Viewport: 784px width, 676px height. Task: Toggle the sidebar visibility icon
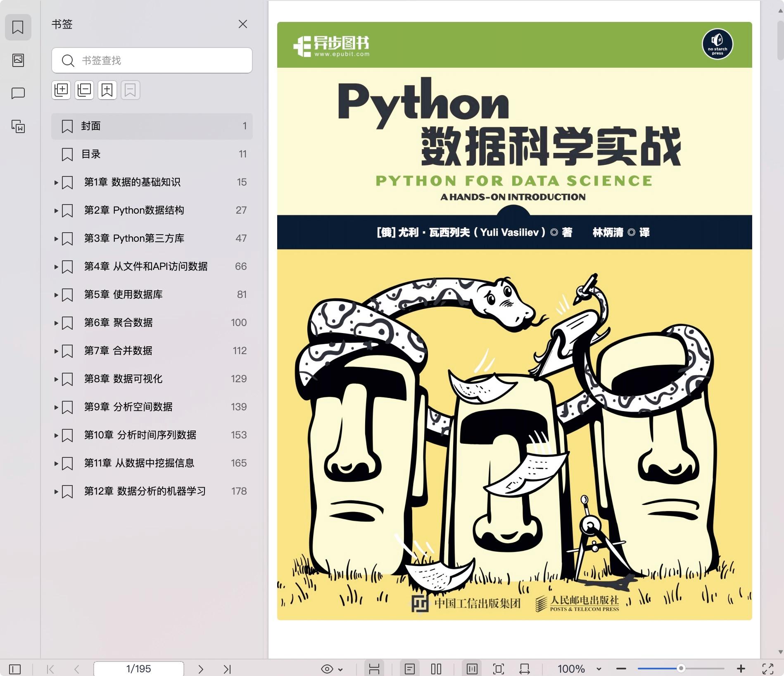coord(15,669)
